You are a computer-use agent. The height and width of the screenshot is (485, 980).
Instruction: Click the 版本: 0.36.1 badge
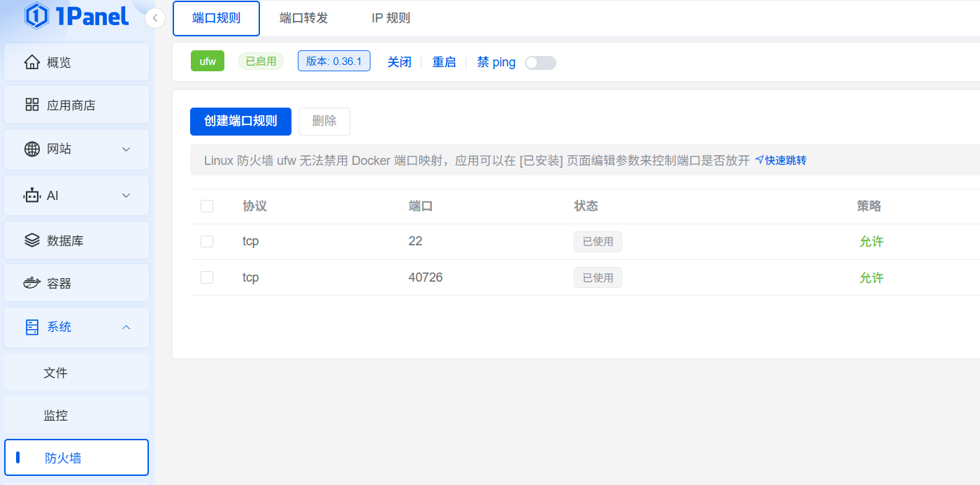333,61
